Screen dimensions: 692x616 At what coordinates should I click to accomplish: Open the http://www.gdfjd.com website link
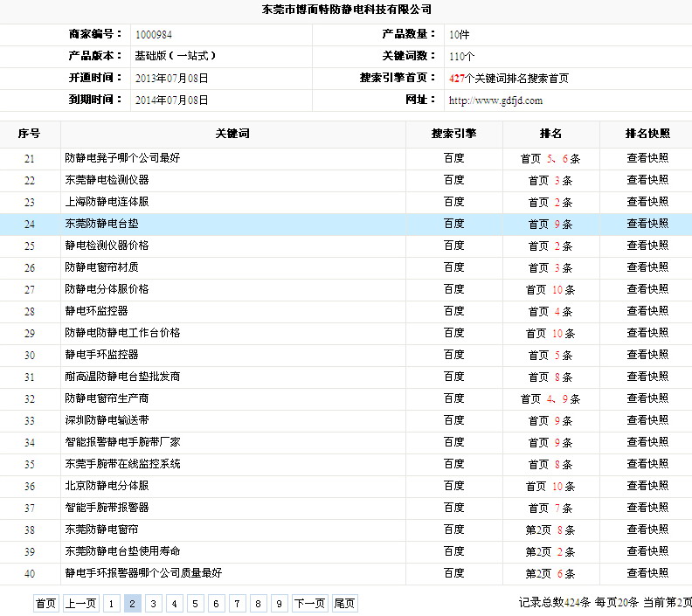(x=495, y=100)
